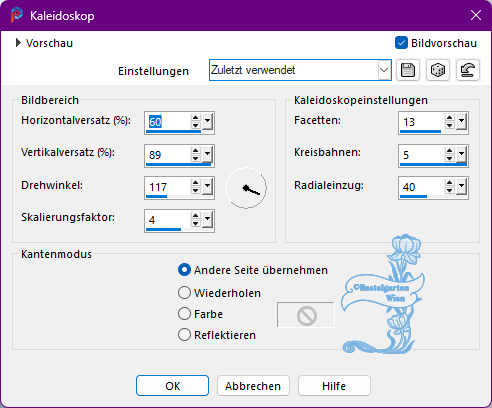The height and width of the screenshot is (408, 492).
Task: Click the disabled color swatch next to Farbe
Action: [x=306, y=315]
